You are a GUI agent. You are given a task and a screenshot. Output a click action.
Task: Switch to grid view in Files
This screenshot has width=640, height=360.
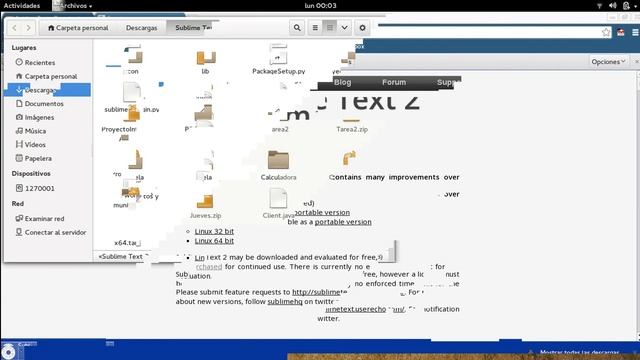click(x=330, y=28)
